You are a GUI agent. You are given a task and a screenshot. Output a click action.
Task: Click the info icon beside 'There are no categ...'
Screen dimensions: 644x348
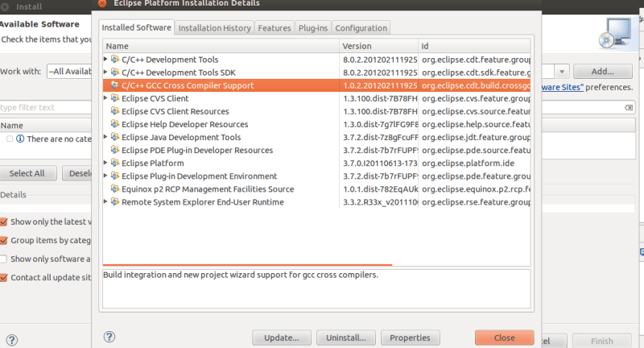19,139
